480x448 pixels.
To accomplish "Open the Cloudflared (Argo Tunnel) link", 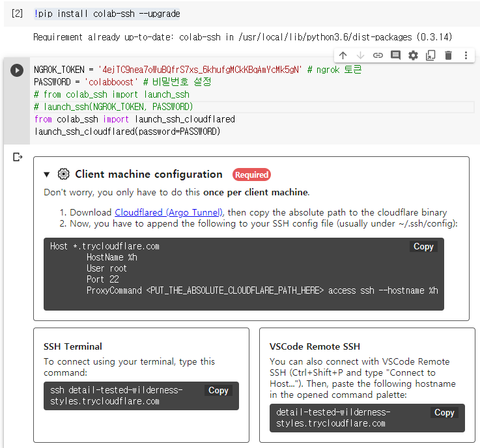I will point(169,212).
